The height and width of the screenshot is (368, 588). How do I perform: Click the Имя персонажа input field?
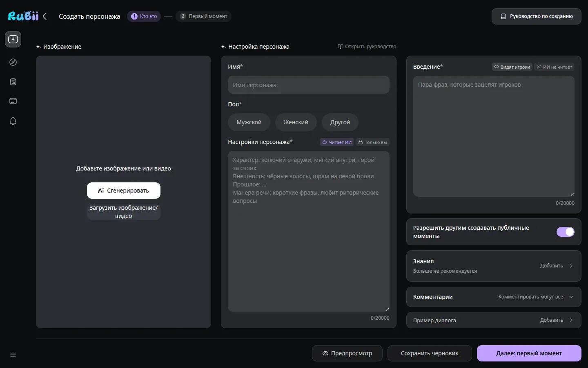(309, 85)
